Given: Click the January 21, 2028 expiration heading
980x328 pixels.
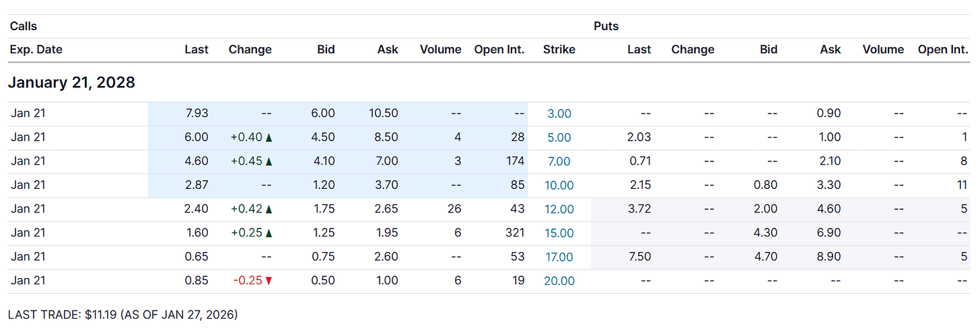Looking at the screenshot, I should 71,83.
